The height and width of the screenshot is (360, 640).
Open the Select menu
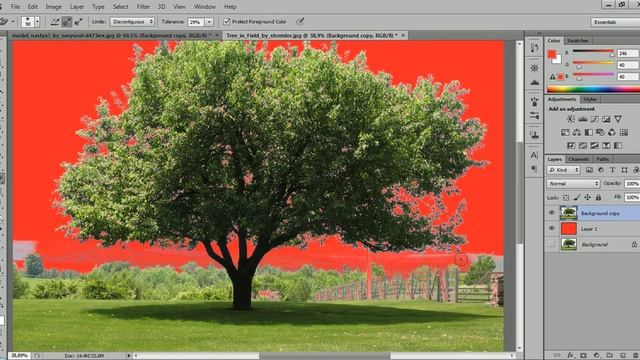pos(120,7)
